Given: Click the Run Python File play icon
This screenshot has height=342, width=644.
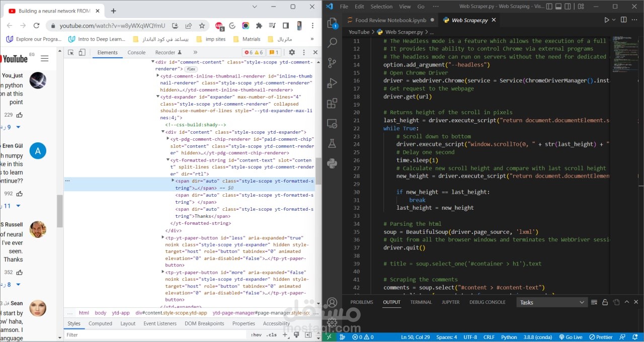Looking at the screenshot, I should pyautogui.click(x=606, y=20).
